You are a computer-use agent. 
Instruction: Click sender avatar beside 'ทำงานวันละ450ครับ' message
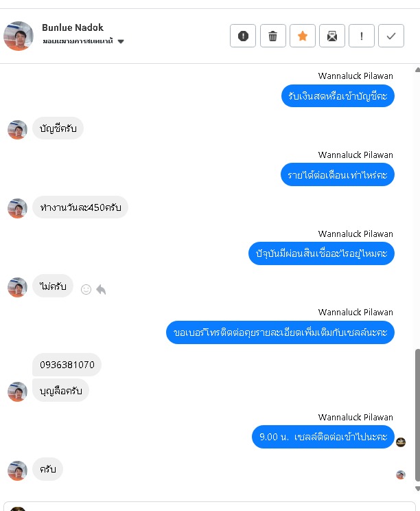(17, 208)
